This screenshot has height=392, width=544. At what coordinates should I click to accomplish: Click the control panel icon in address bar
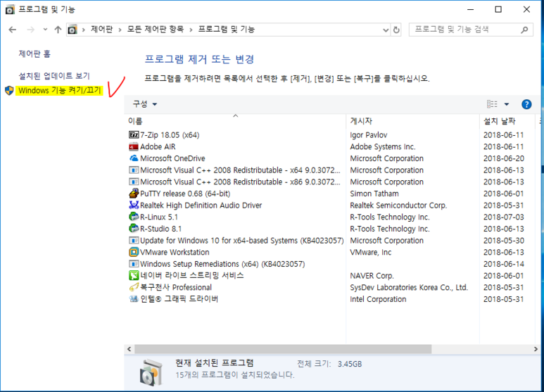coord(72,30)
